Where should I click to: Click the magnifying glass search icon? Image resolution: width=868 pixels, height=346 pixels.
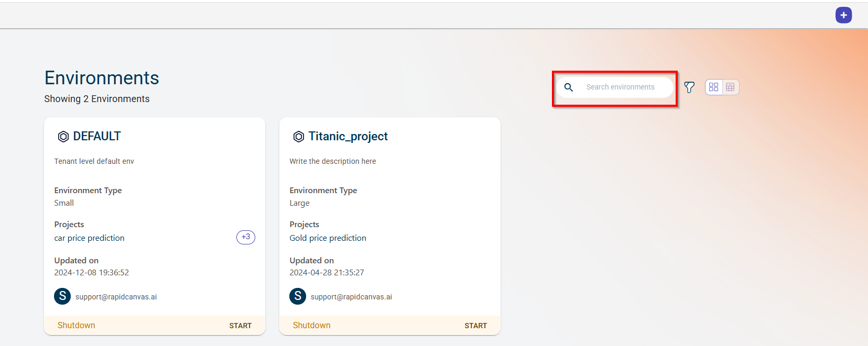coord(569,87)
